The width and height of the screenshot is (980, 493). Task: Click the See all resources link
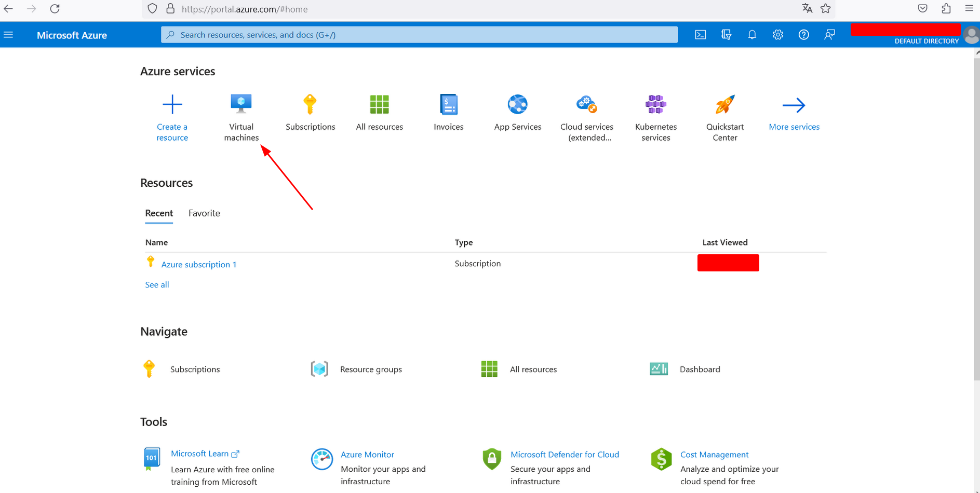pyautogui.click(x=157, y=285)
